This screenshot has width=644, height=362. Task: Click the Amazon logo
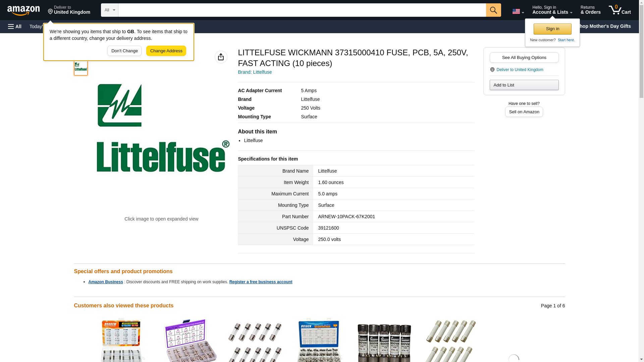(23, 10)
